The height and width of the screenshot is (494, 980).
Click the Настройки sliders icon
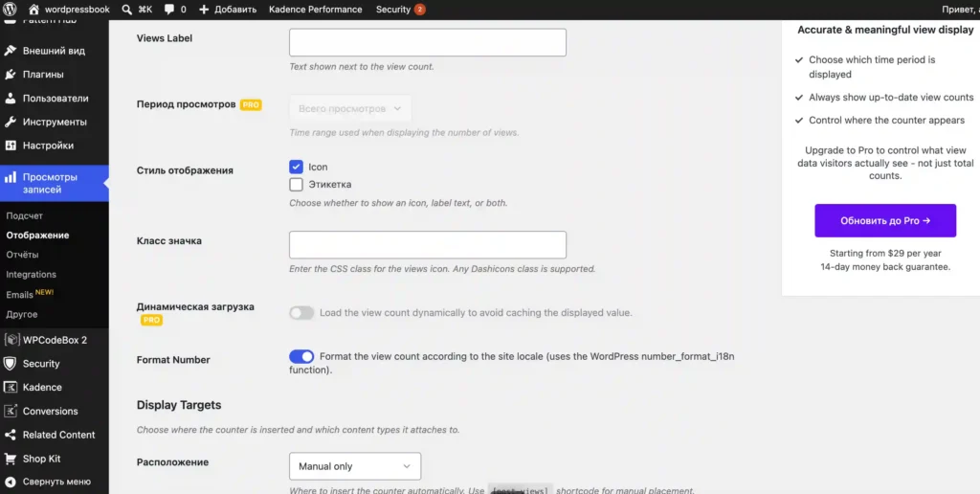[11, 146]
